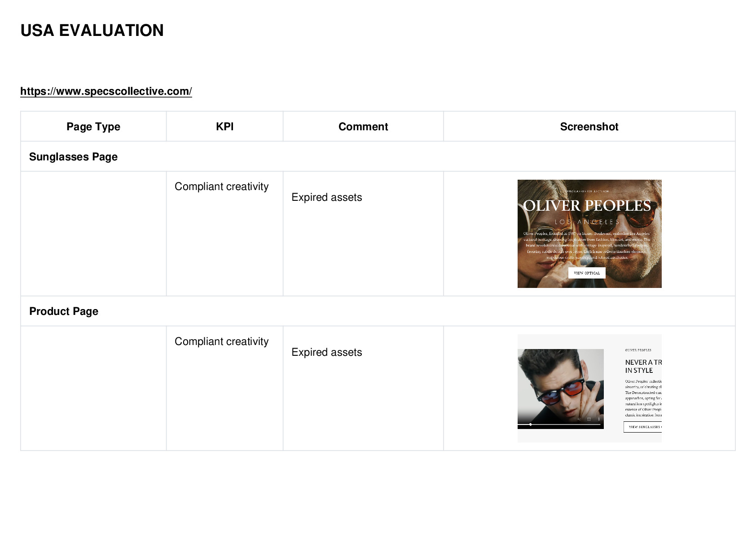Click the man's video image in Product Page screenshot
Image resolution: width=756 pixels, height=535 pixels.
[561, 389]
